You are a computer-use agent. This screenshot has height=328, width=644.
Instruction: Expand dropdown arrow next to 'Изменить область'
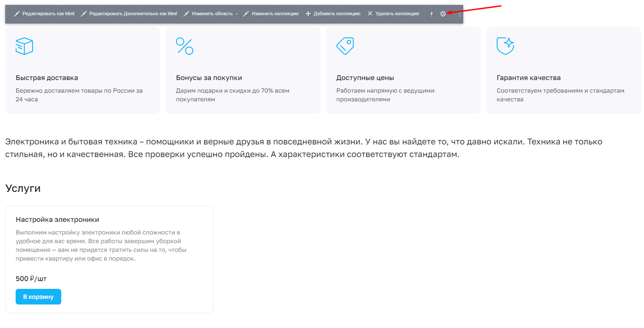(237, 14)
